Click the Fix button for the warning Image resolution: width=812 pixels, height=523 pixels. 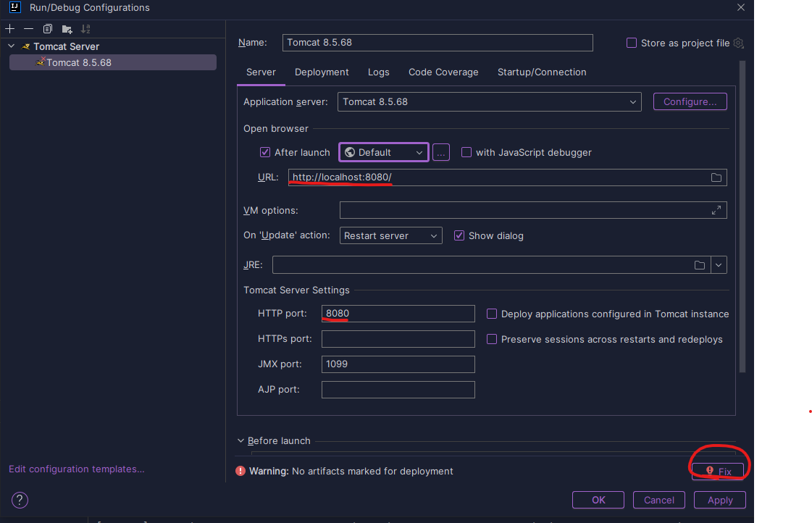[718, 472]
